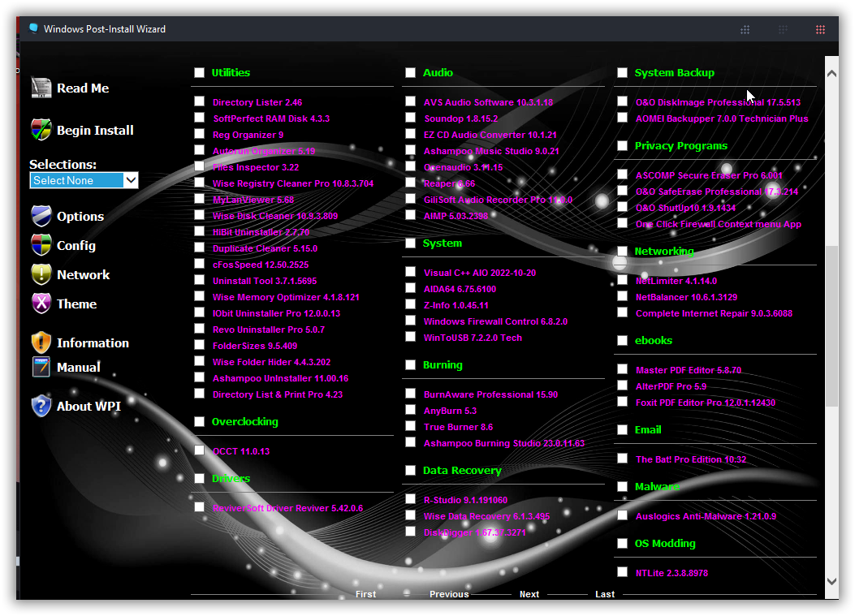Enable the AIDA64 6.75.6100 checkbox
This screenshot has height=616, width=855.
411,288
